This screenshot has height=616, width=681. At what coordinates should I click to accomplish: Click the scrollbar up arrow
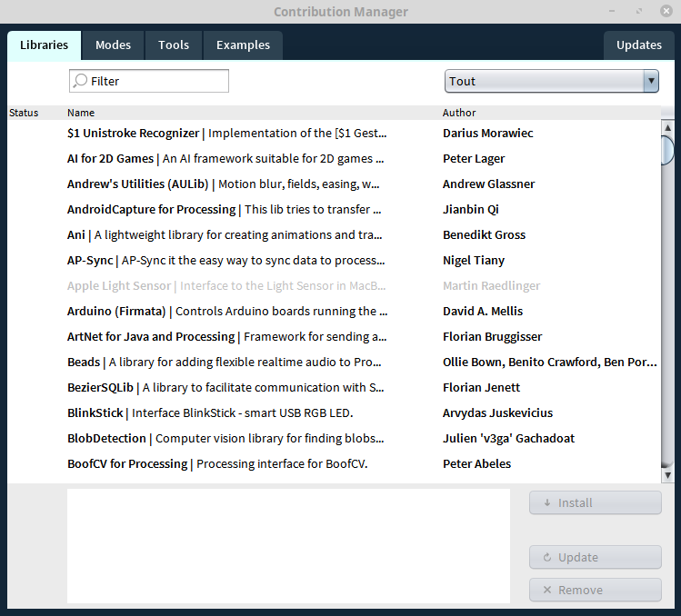(667, 127)
